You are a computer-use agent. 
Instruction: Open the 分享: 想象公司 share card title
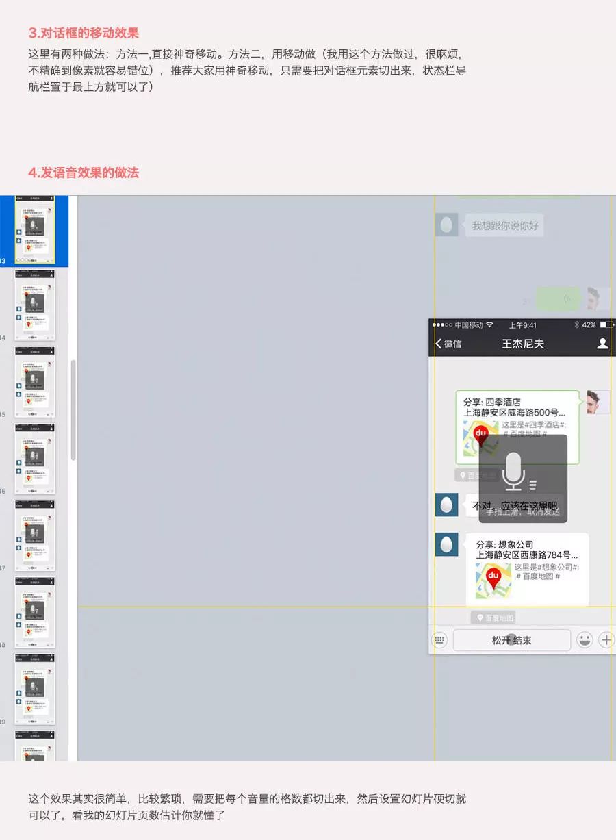point(504,544)
